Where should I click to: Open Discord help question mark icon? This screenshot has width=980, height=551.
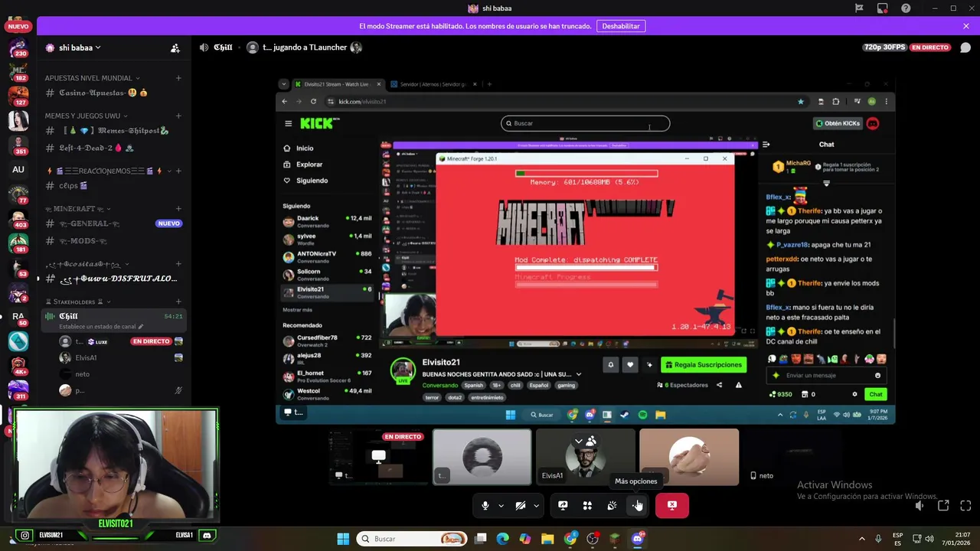pyautogui.click(x=906, y=8)
